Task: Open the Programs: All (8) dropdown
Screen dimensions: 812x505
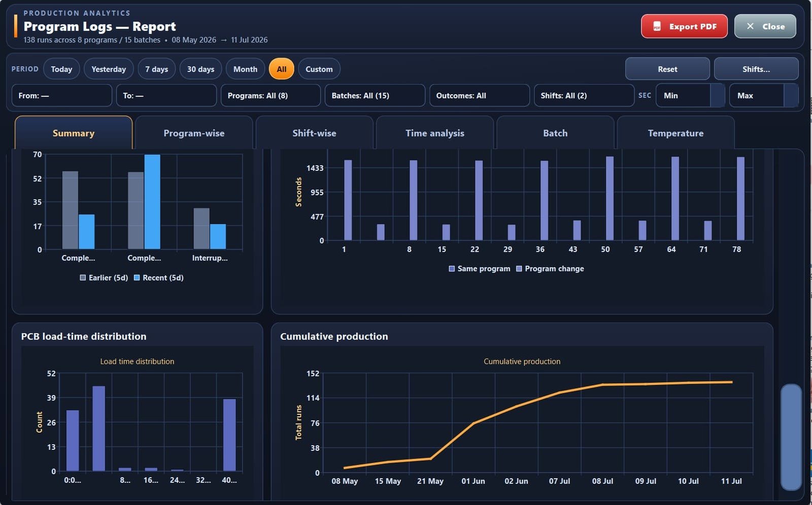Action: click(270, 95)
